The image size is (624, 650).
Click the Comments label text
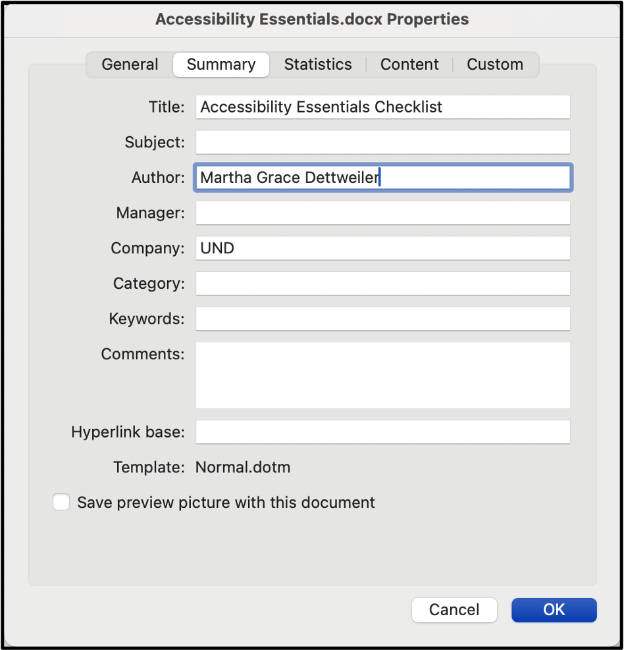(x=143, y=354)
